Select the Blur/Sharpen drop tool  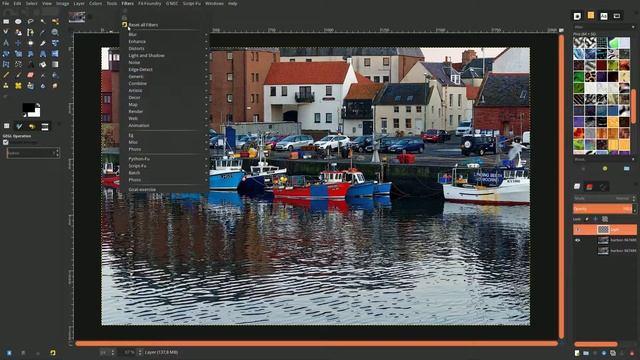43,86
